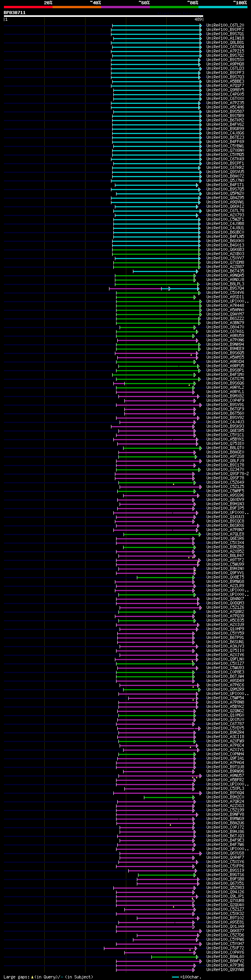
Task: Select the UniRef100_B9H2C0 hit label
Action: tap(225, 797)
